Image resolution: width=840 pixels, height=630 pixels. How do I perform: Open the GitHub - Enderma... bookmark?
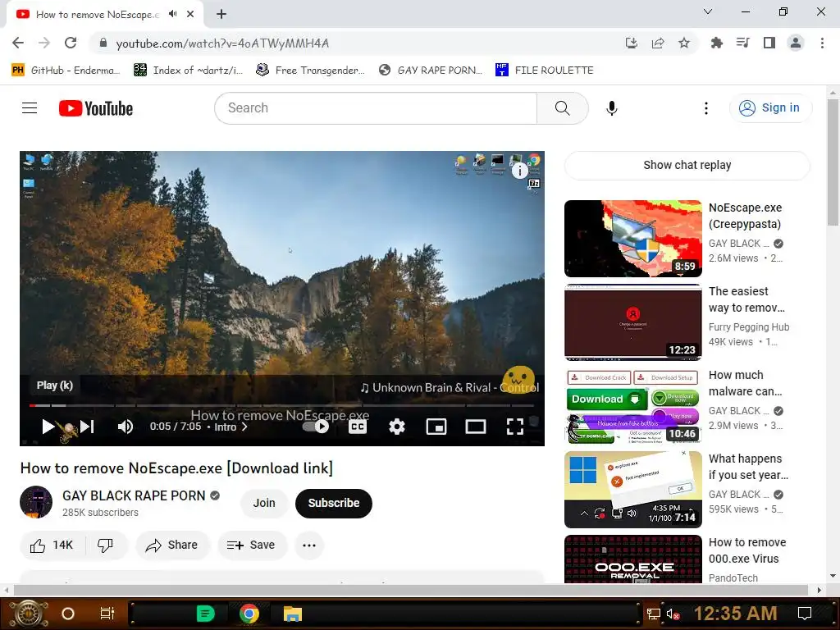pyautogui.click(x=66, y=71)
